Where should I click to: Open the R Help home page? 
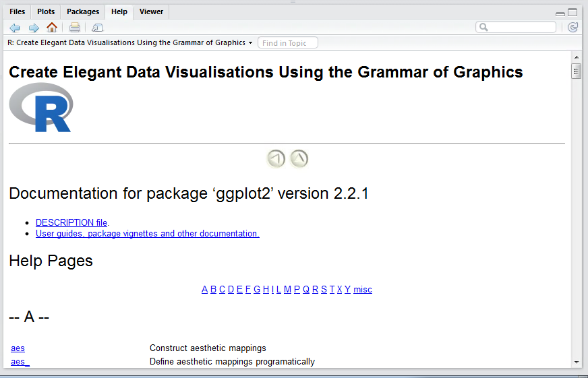coord(52,28)
